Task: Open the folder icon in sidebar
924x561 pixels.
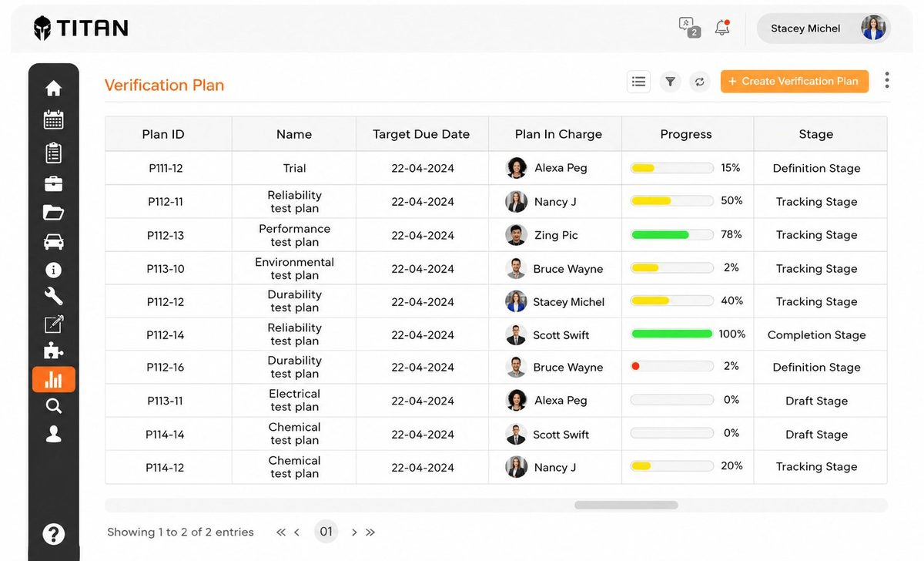Action: (53, 213)
